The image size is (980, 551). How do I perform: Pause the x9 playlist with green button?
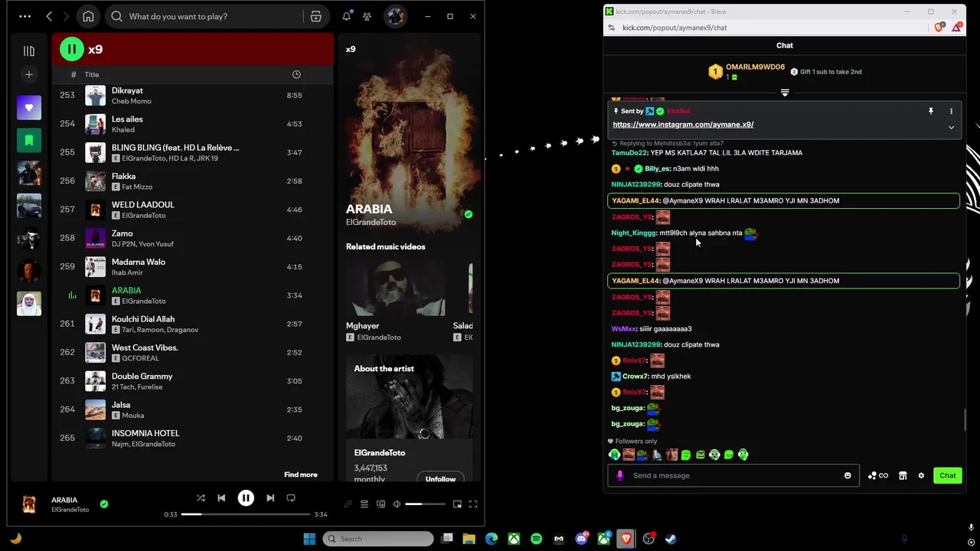(71, 49)
